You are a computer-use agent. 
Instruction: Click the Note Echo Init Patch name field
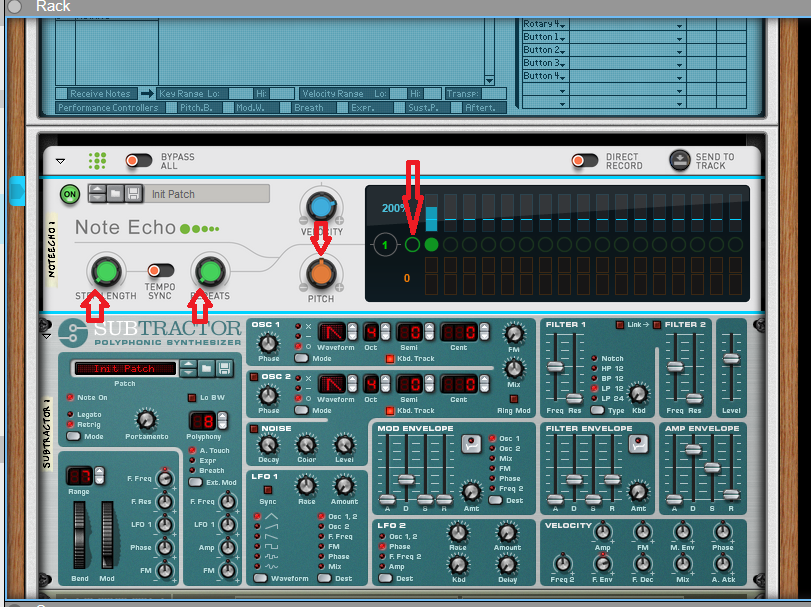(x=206, y=194)
